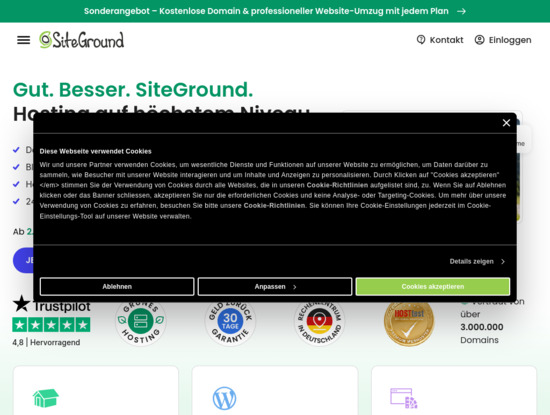Click the WordPress logo icon
The height and width of the screenshot is (415, 550).
224,398
